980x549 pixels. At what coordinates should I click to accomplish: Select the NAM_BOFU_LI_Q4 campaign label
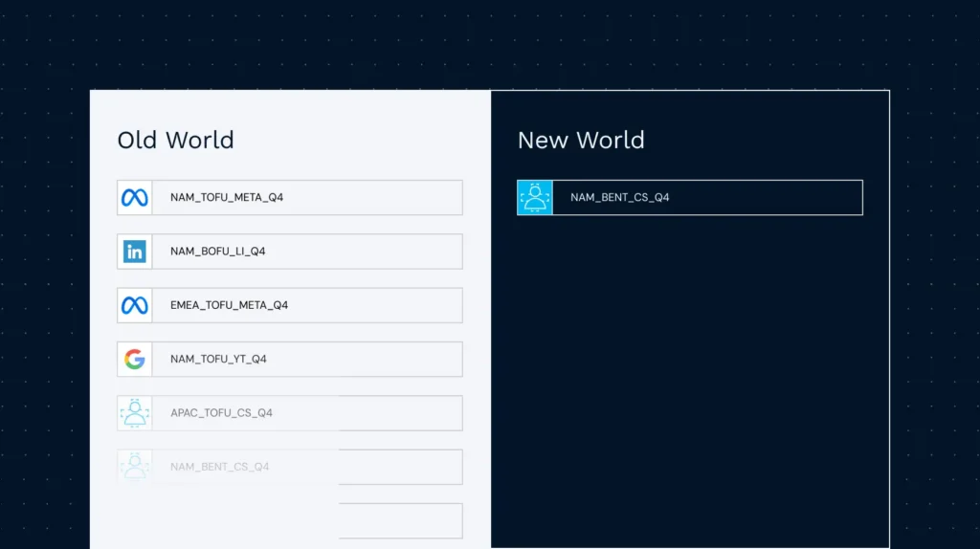tap(218, 252)
